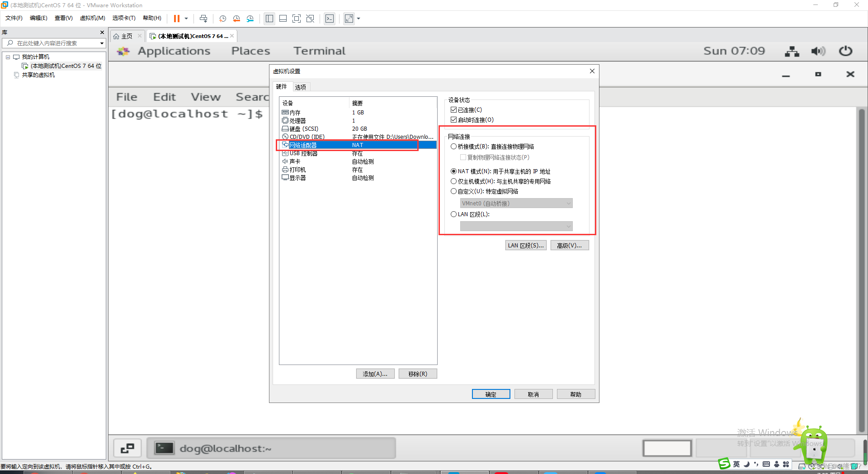Select 自定义(U) custom network radio button

[453, 191]
